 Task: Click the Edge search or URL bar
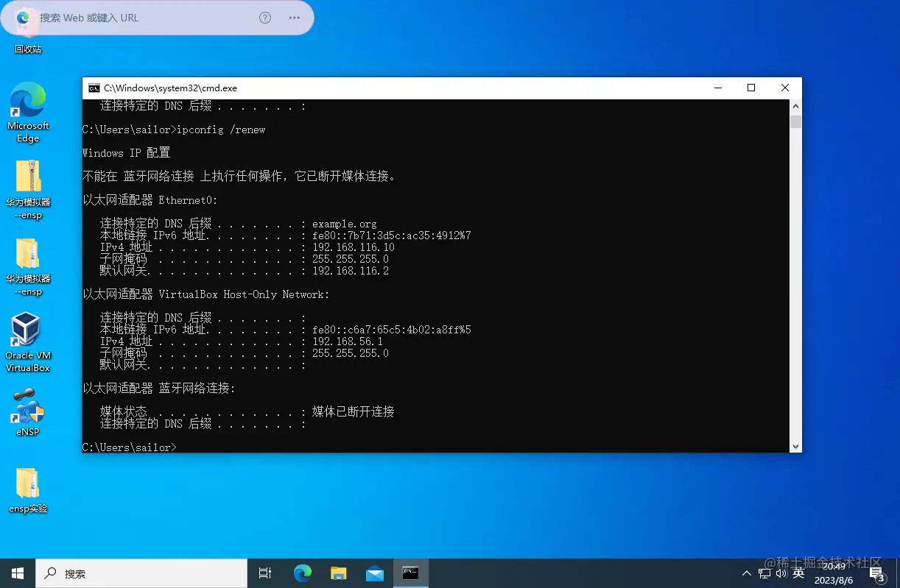(x=147, y=18)
